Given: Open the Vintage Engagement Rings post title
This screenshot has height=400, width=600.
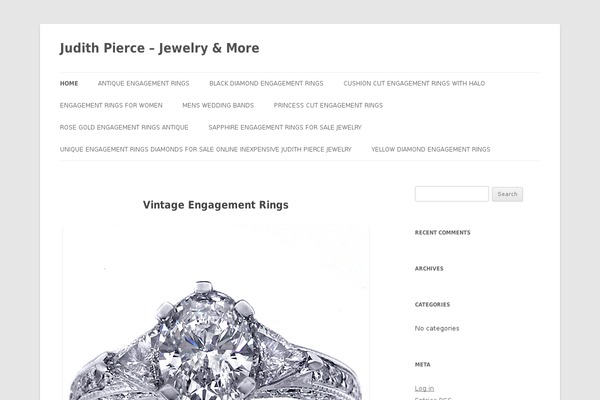Looking at the screenshot, I should 216,205.
